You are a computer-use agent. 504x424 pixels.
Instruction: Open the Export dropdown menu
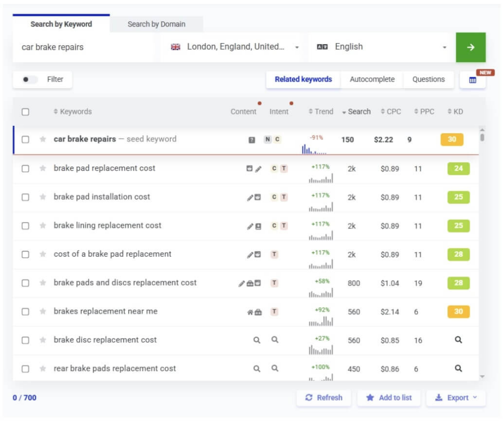coord(456,398)
